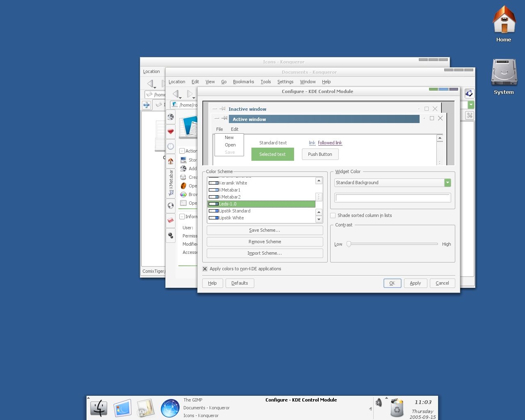Click Remove Scheme button
Image resolution: width=525 pixels, height=420 pixels.
(265, 242)
